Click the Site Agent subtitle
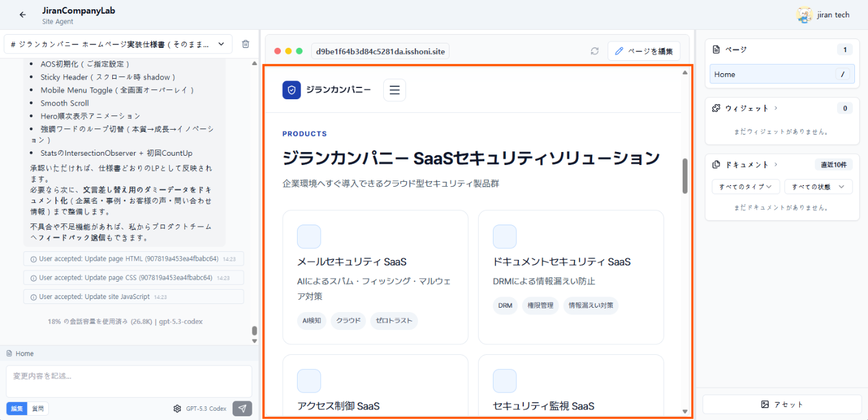 pyautogui.click(x=58, y=22)
